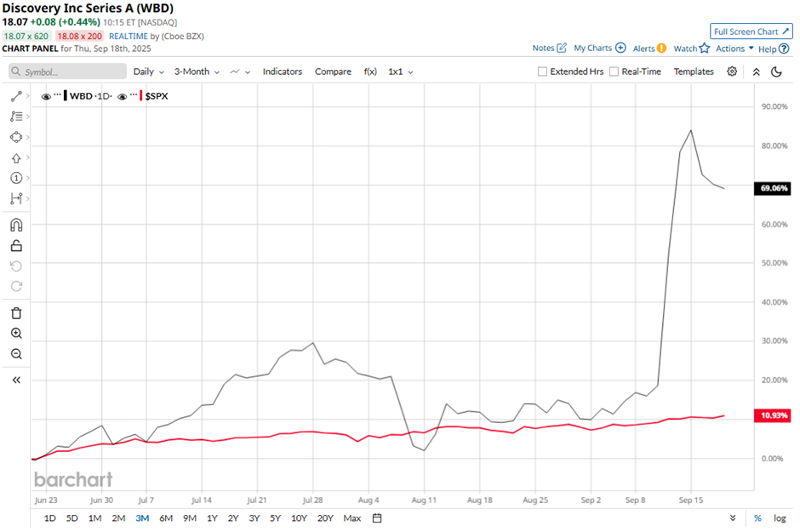
Task: Open the chart type line dropdown
Action: tap(240, 72)
